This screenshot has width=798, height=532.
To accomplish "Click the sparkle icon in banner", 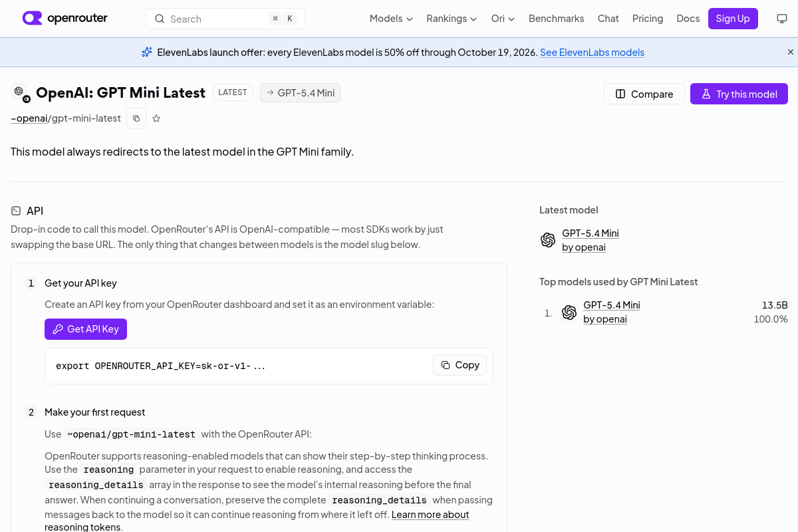I will tap(147, 52).
